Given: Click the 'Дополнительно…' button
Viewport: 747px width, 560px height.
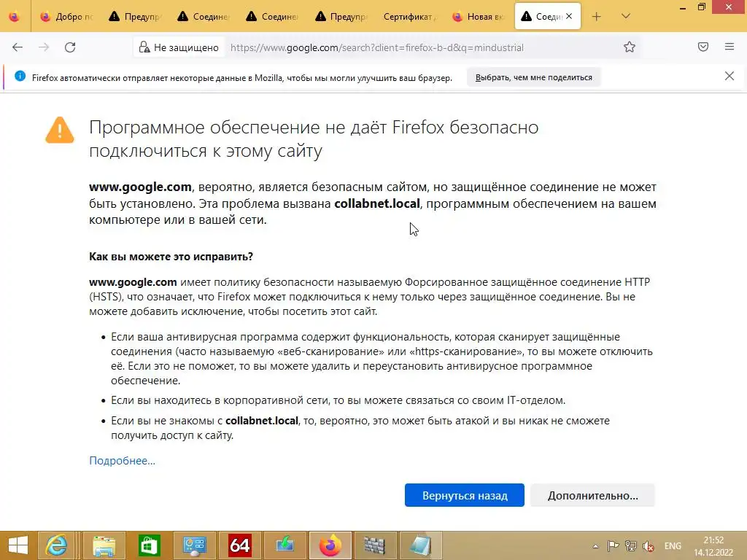Looking at the screenshot, I should tap(592, 495).
